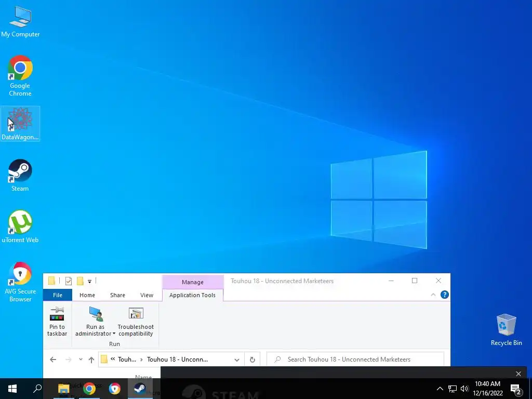
Task: Open taskbar search magnifier
Action: tap(37, 388)
